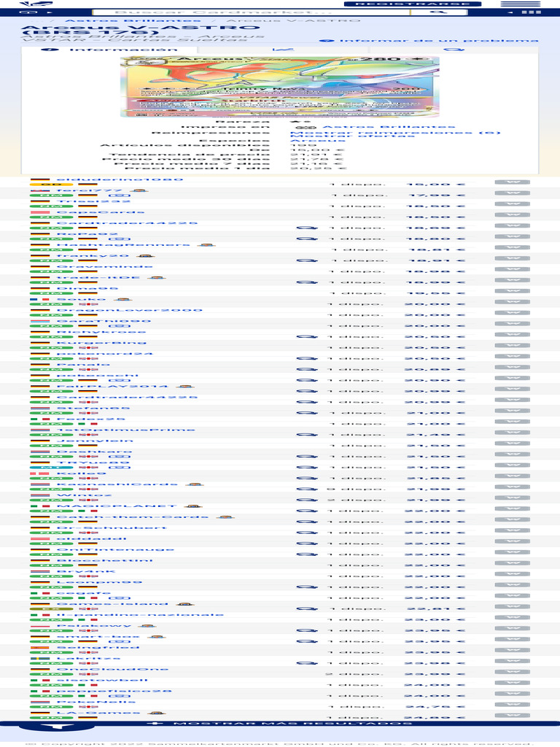Focus the Buscar Cardmarket search field
Screen dimensions: 560x747
(251, 12)
